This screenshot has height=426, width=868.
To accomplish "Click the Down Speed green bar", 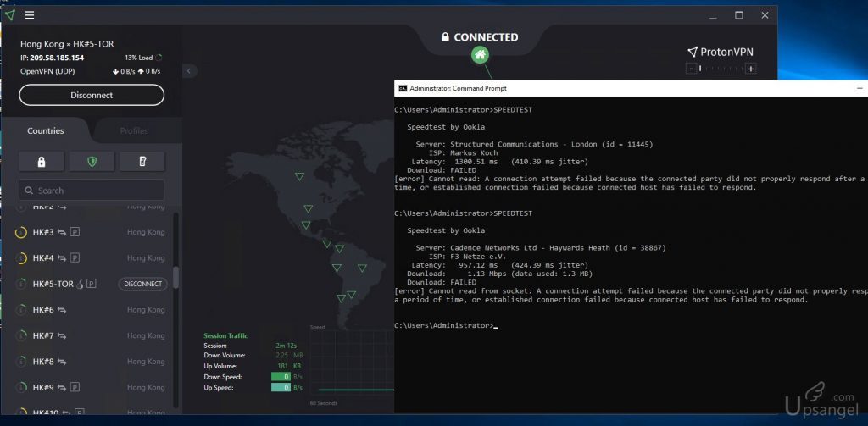I will point(281,377).
